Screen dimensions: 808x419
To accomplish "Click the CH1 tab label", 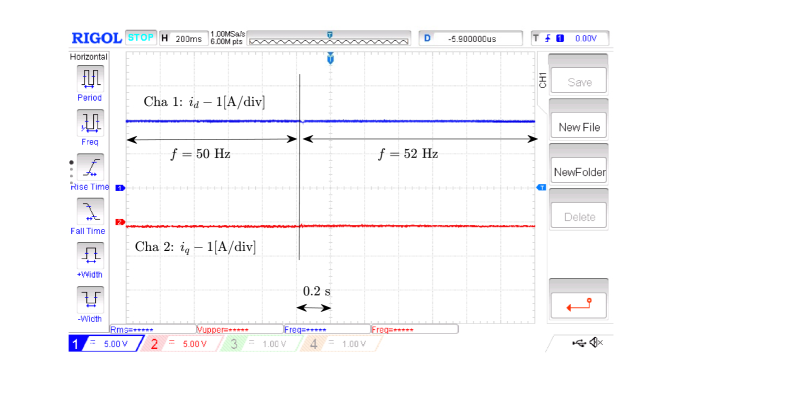I will pos(542,80).
